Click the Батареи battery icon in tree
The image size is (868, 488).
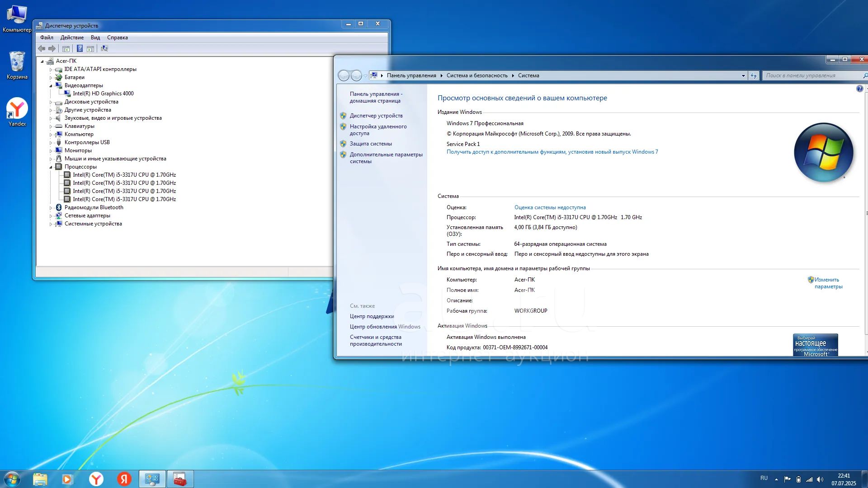tap(58, 77)
